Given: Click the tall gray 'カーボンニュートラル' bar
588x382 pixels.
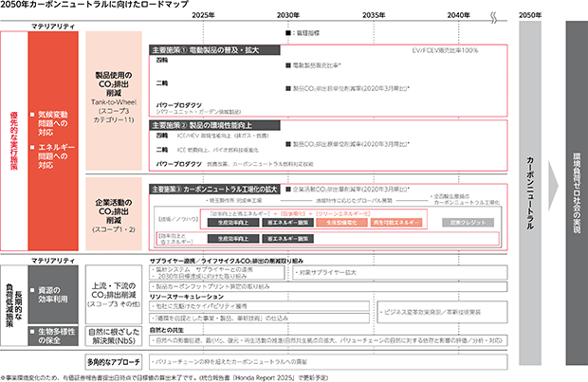Looking at the screenshot, I should click(x=530, y=193).
